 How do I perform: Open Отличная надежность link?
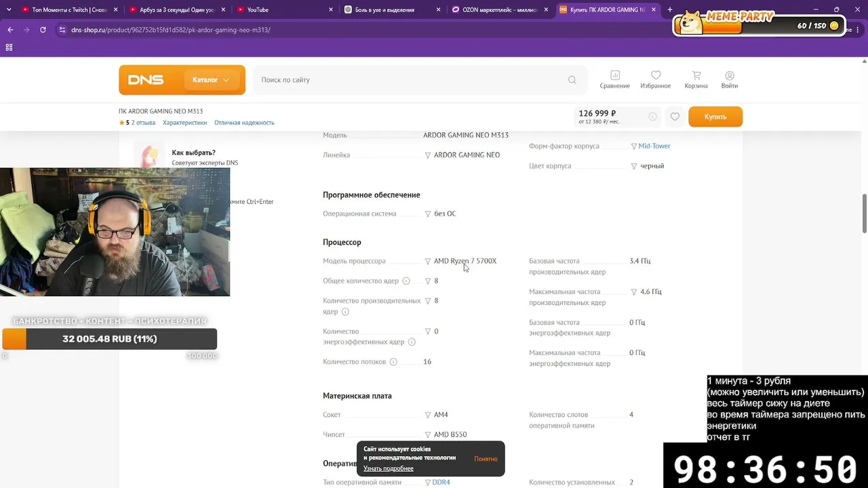click(x=244, y=123)
